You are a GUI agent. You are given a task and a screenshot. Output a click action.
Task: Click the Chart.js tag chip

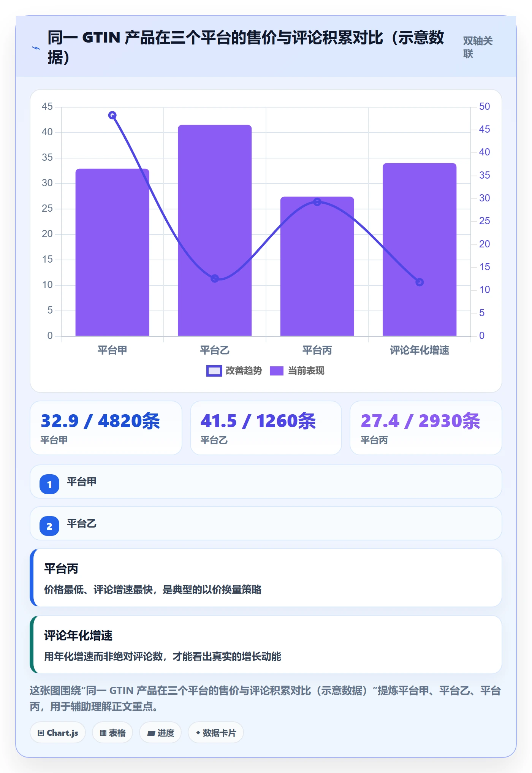point(58,733)
